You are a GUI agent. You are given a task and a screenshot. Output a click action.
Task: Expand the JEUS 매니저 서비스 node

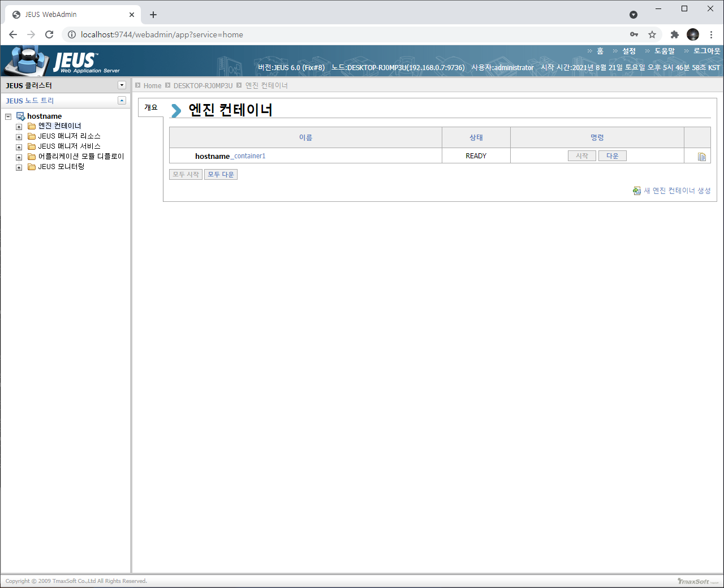click(x=19, y=147)
